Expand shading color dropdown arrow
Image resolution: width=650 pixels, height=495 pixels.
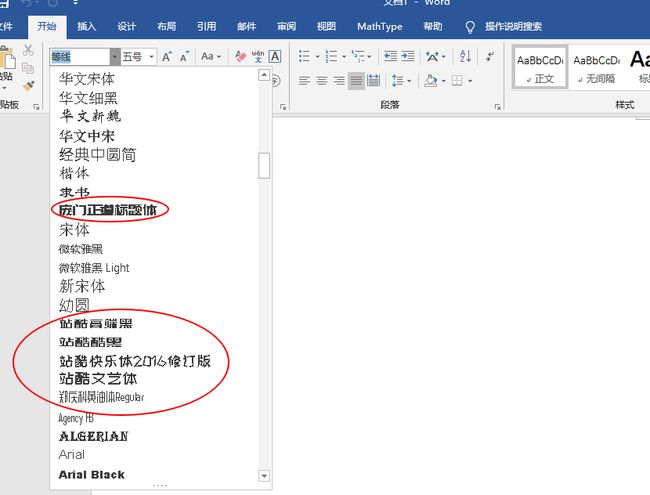444,81
